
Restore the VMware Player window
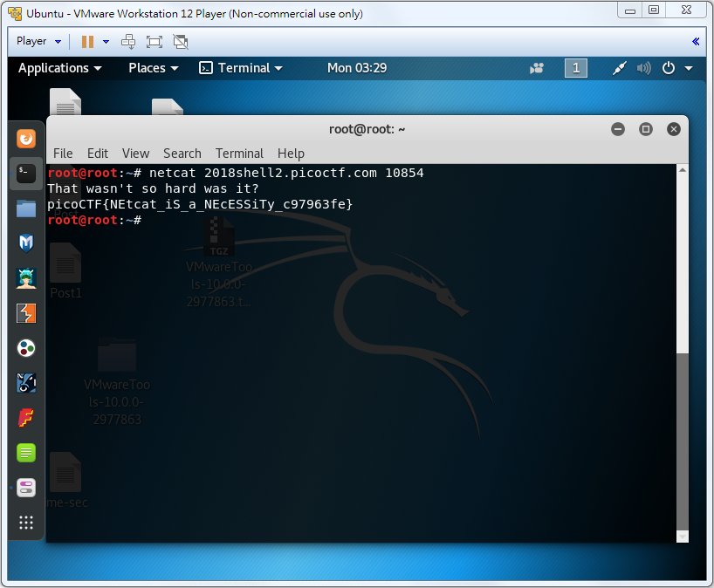pos(654,10)
